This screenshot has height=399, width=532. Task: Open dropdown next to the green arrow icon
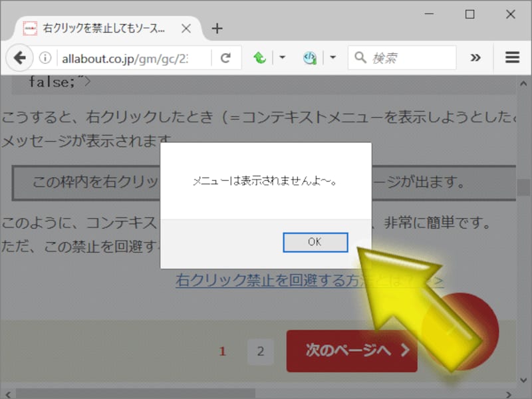tap(282, 57)
